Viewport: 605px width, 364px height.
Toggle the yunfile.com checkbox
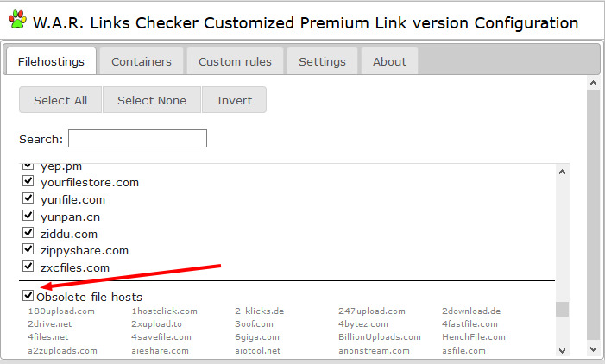coord(28,199)
